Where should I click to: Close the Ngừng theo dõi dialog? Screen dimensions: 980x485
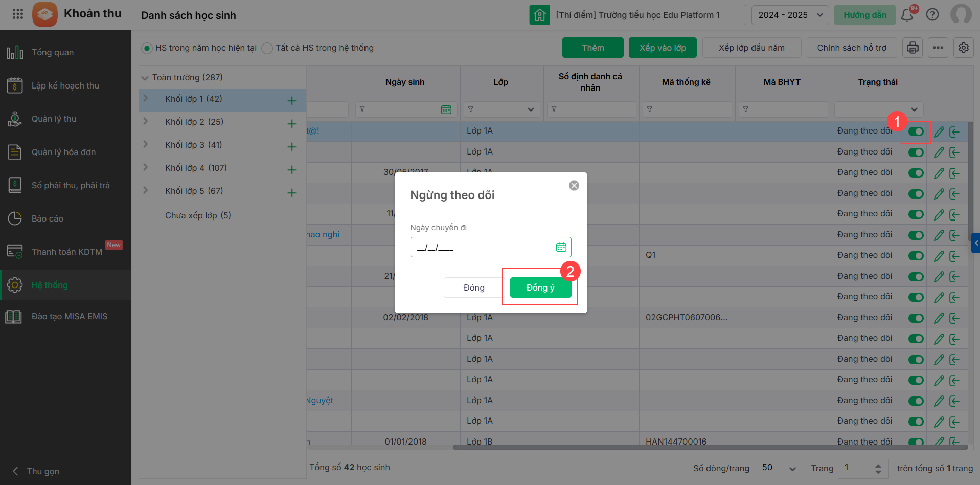pyautogui.click(x=574, y=185)
